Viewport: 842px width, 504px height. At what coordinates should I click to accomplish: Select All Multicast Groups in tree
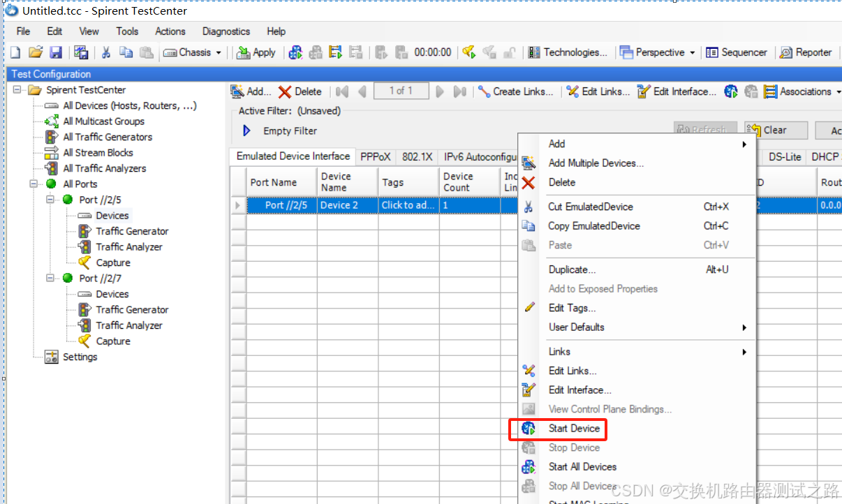(103, 121)
